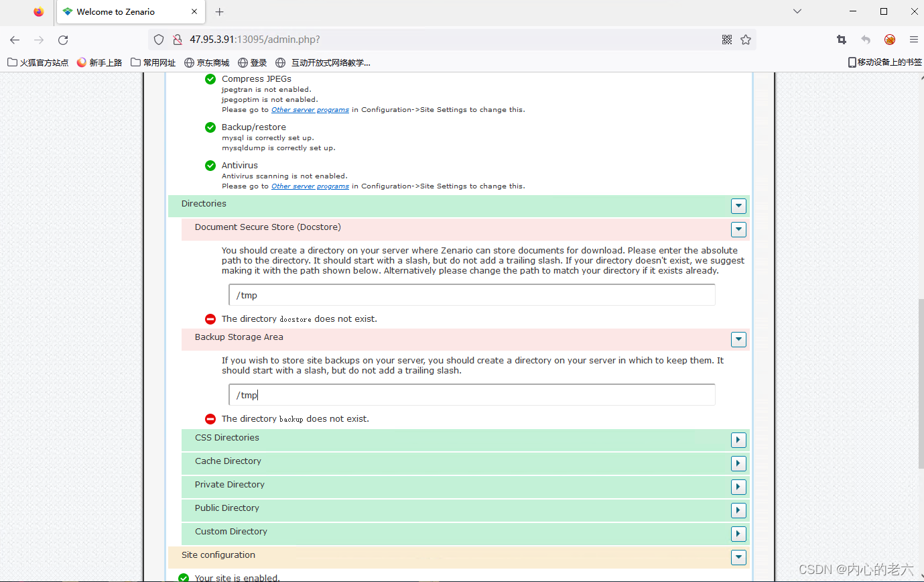Close the Welcome to Zenario tab

coord(194,11)
